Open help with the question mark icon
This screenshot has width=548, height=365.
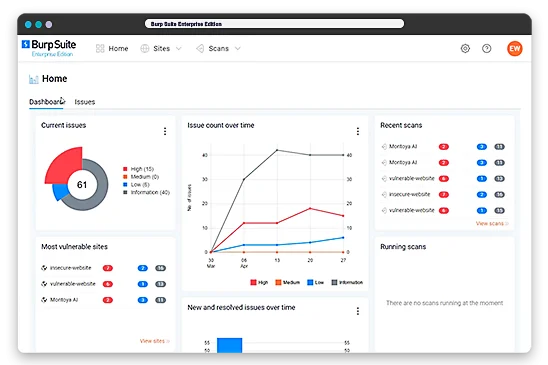point(486,49)
